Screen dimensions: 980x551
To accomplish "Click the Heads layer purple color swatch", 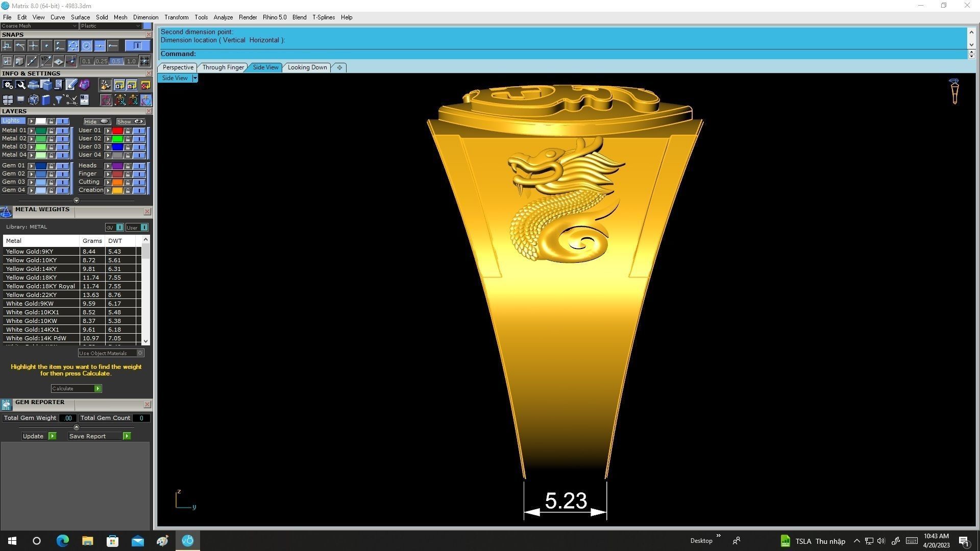I will tap(117, 166).
